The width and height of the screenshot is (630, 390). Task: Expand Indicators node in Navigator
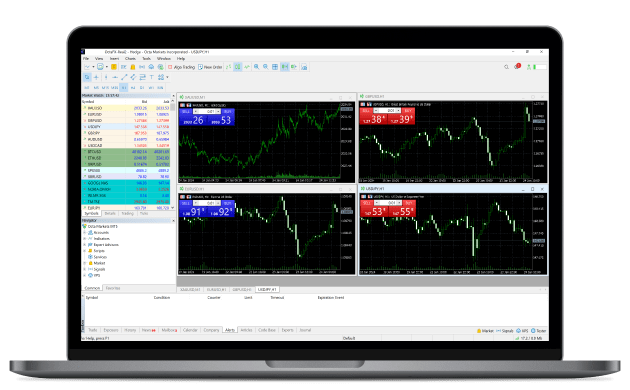(x=85, y=239)
